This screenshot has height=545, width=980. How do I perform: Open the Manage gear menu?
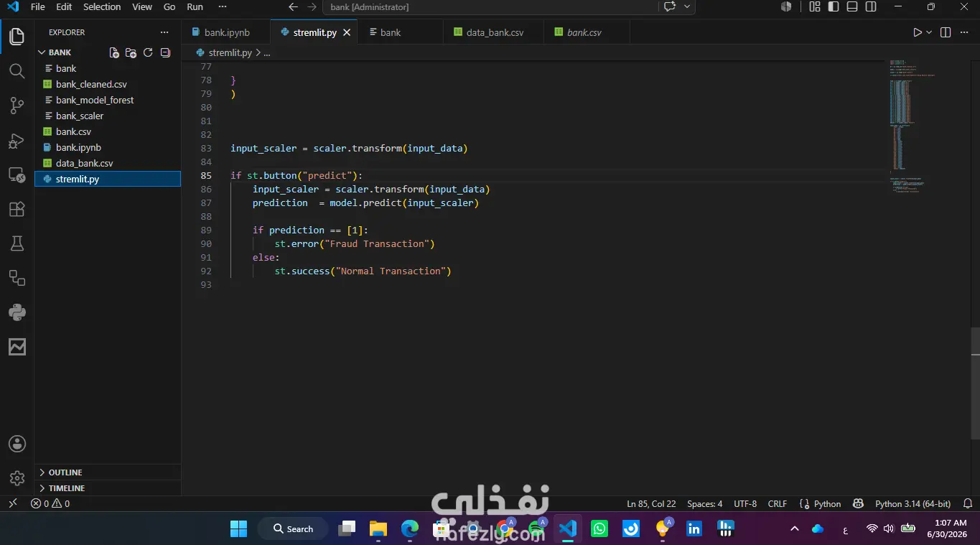click(17, 478)
